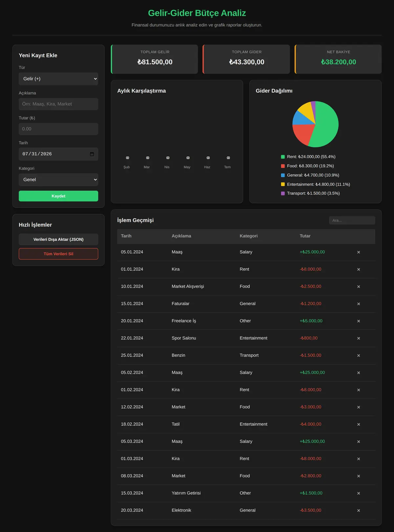Click the Toplam Gelir ₺81.500,00 value

click(155, 62)
